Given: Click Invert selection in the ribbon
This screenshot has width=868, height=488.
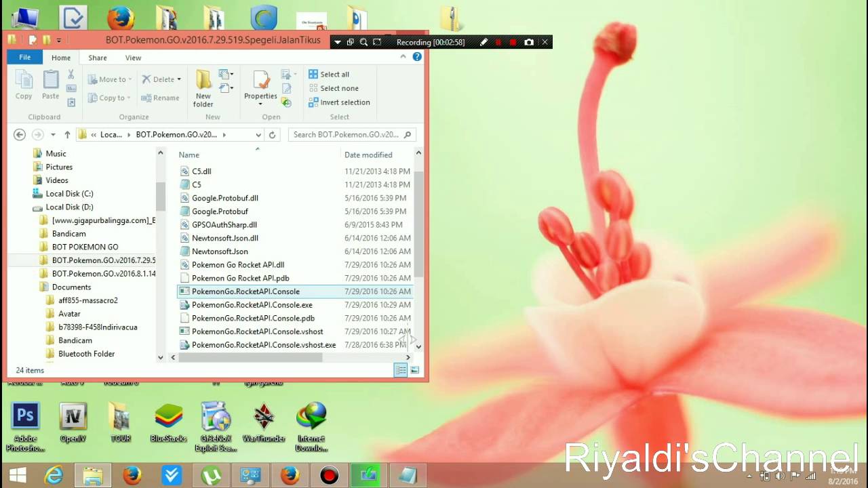Looking at the screenshot, I should click(x=339, y=102).
